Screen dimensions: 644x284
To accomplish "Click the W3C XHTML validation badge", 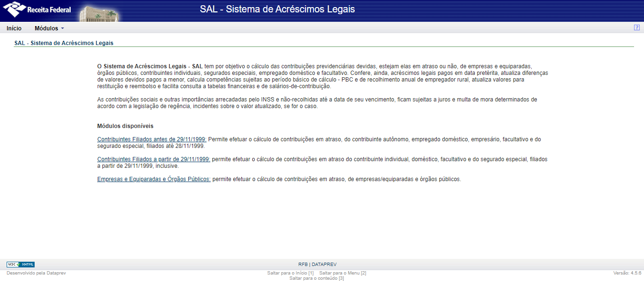I will 20,265.
